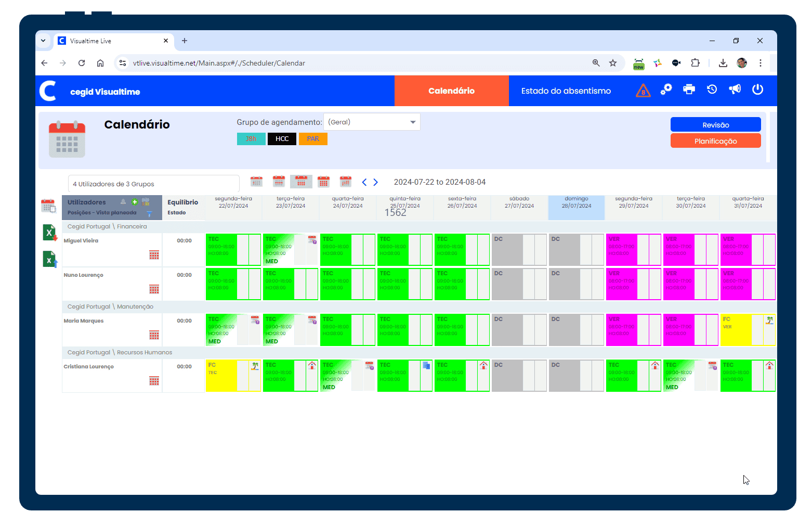Open Miguel Vieira's red calendar grid icon
Viewport: 812px width, 525px height.
click(154, 255)
